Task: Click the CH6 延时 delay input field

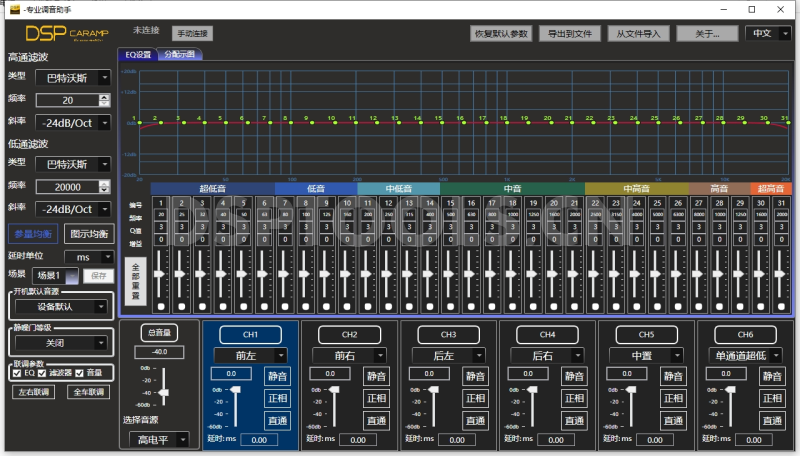Action: pos(753,439)
